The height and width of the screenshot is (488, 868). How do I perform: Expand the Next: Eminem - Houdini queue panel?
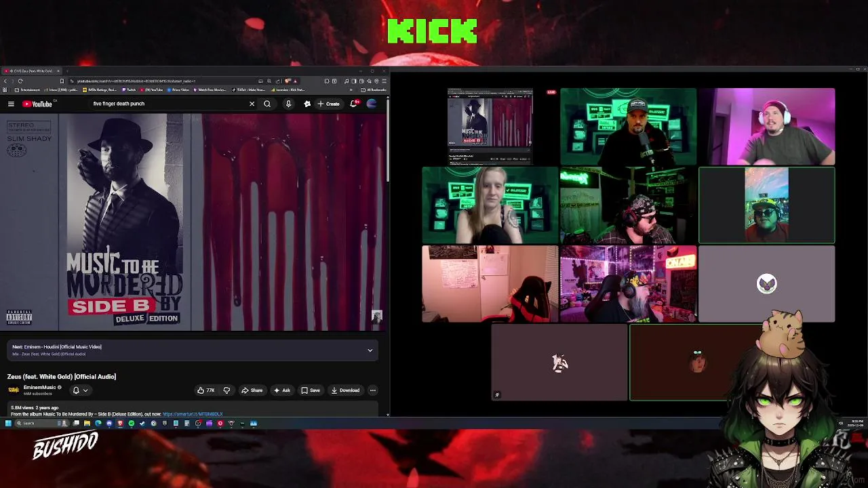coord(370,350)
